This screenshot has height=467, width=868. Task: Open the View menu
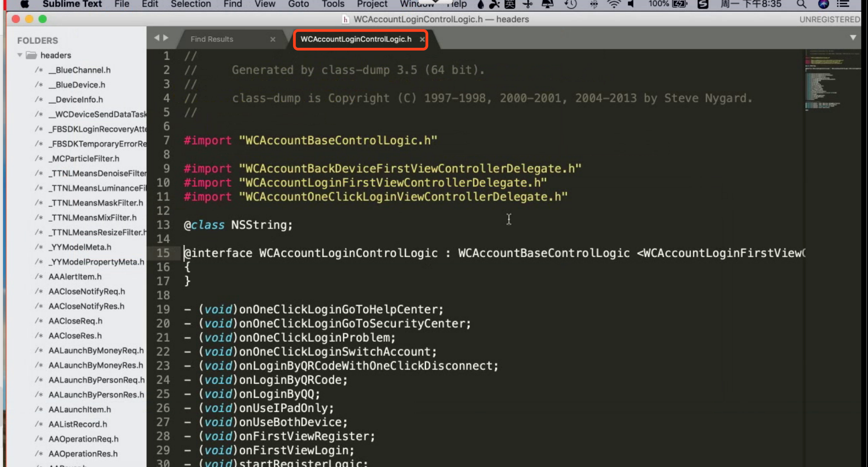click(265, 4)
